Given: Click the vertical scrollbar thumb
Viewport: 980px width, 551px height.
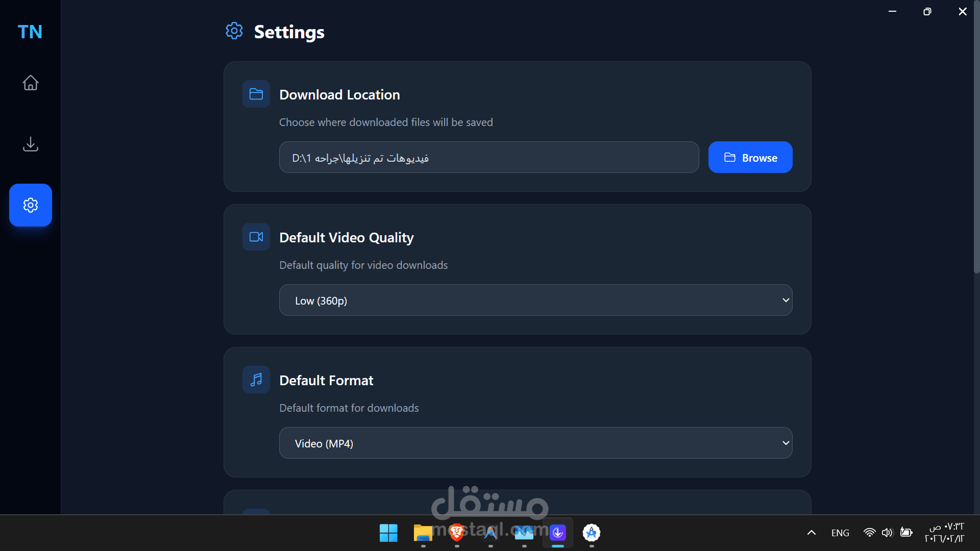Looking at the screenshot, I should tap(976, 138).
